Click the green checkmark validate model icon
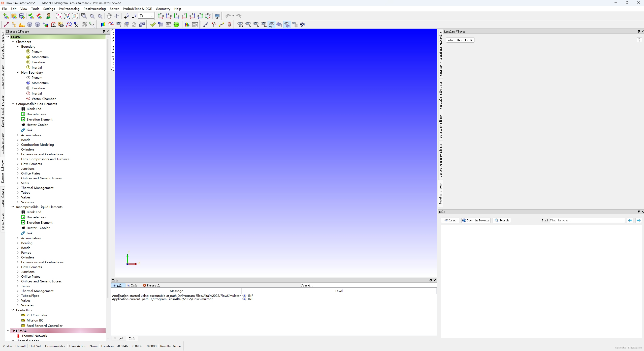 tap(153, 24)
